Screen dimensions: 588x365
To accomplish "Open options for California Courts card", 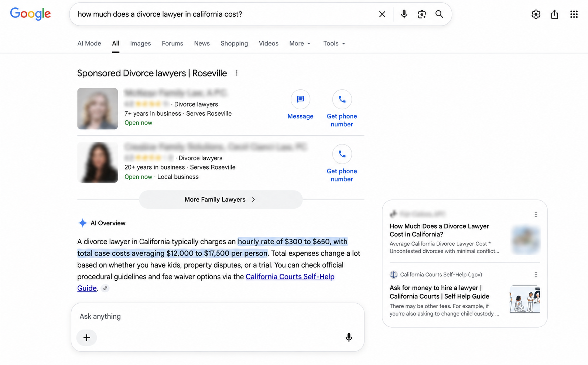I will coord(536,274).
